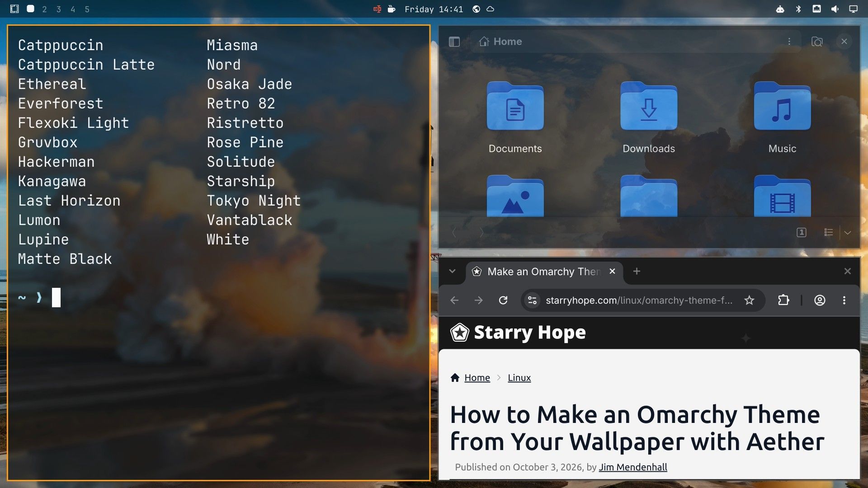Click the Catppuccin Latte text in terminal
868x488 pixels.
pyautogui.click(x=86, y=65)
